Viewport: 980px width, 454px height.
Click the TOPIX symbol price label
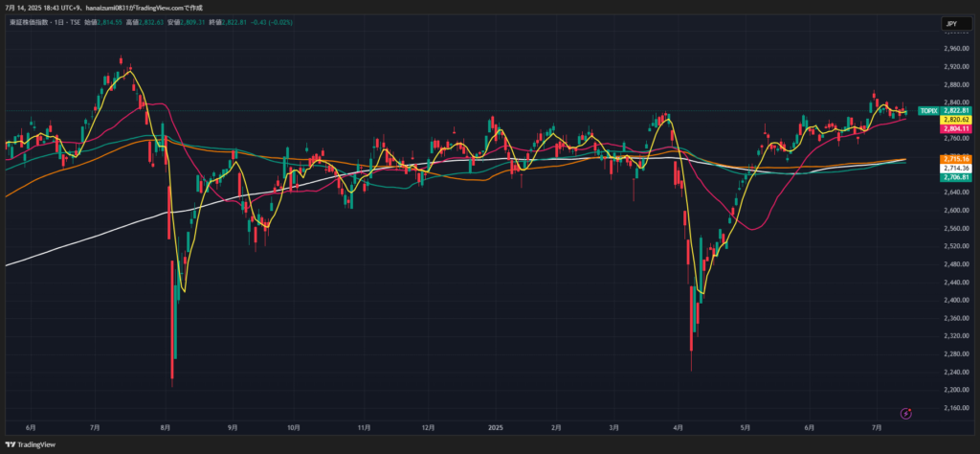click(x=928, y=111)
